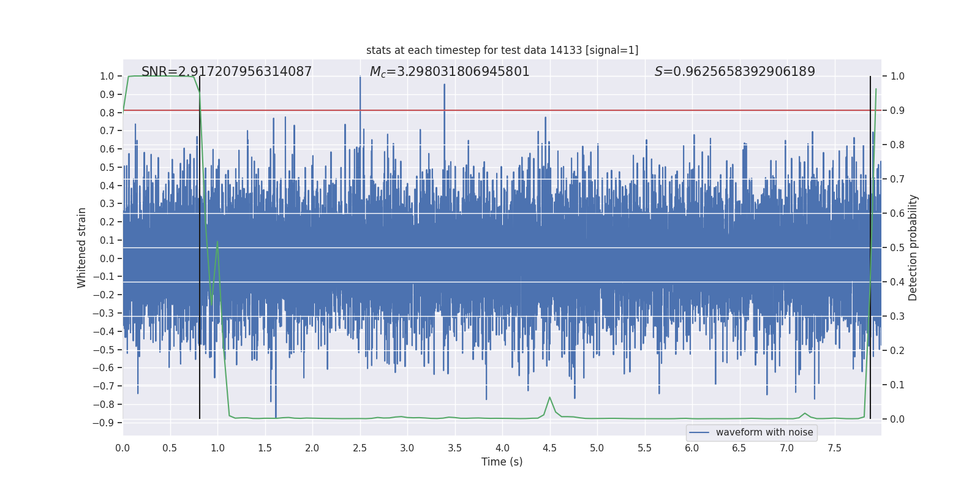Click the 'waveform with noise' legend label
The image size is (980, 490).
click(x=764, y=432)
